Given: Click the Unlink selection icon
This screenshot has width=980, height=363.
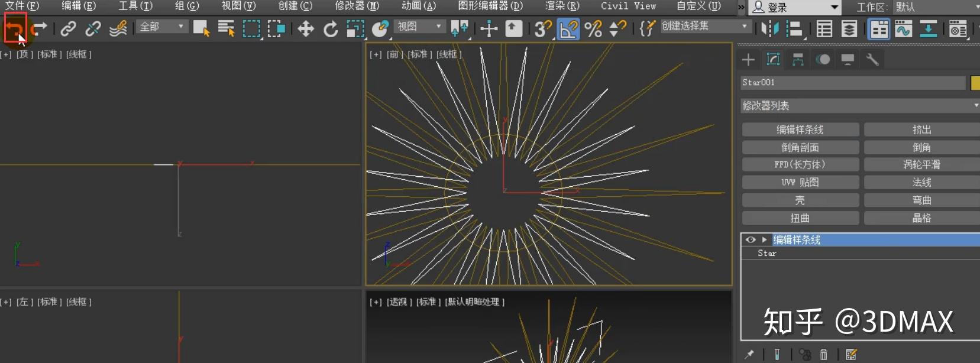Looking at the screenshot, I should tap(93, 28).
